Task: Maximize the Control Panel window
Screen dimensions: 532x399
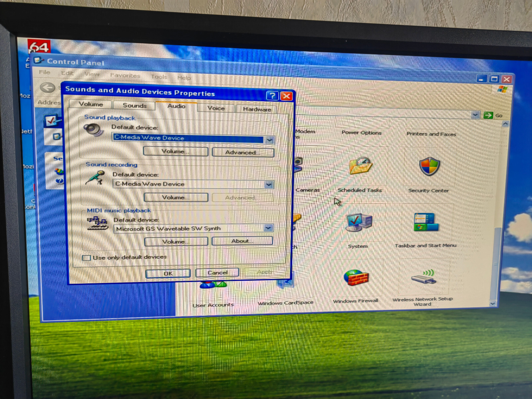Action: 494,79
